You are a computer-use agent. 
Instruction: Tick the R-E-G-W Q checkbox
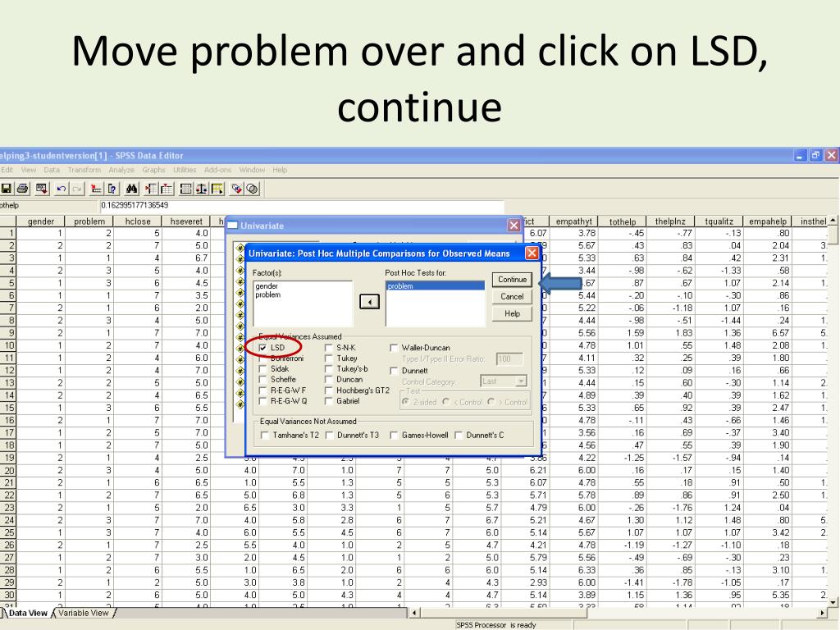(263, 401)
